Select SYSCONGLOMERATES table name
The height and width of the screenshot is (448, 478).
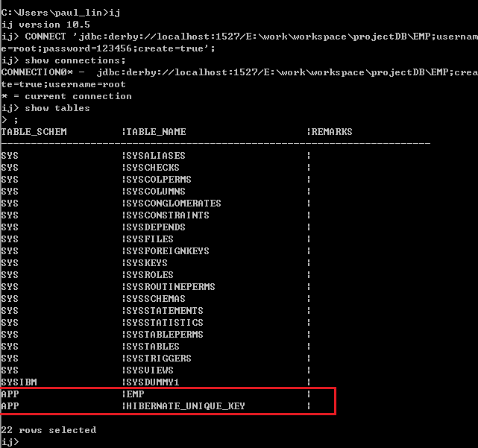(174, 204)
